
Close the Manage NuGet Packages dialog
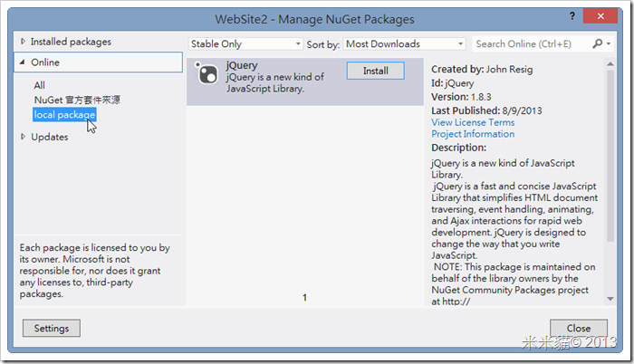tap(600, 15)
